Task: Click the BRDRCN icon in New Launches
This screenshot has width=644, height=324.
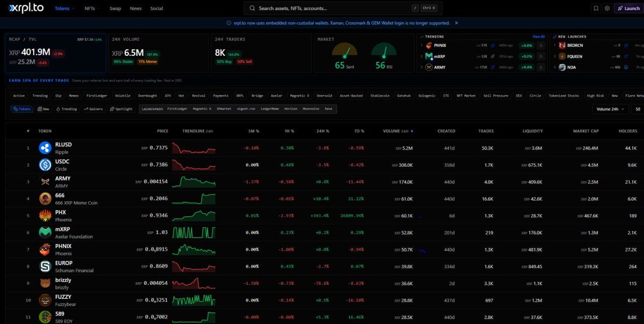Action: tap(562, 46)
